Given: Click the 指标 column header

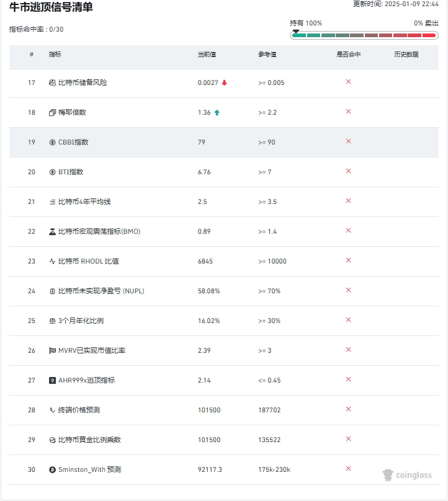Looking at the screenshot, I should coord(55,55).
